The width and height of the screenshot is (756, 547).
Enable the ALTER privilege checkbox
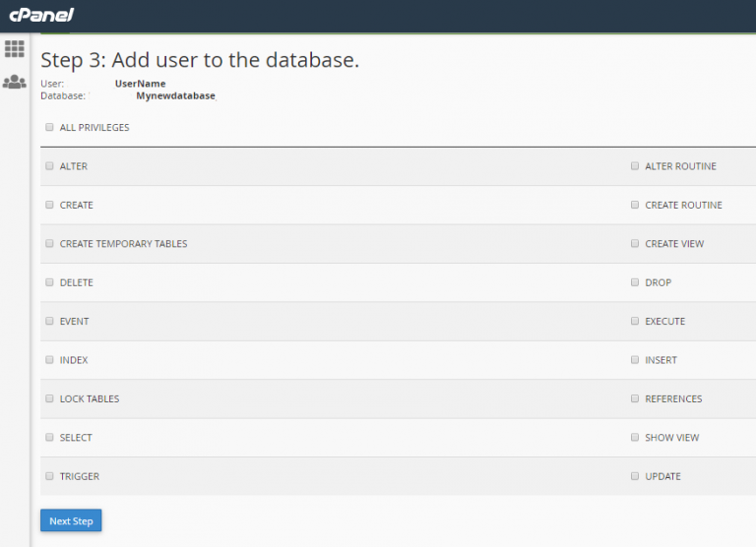(x=49, y=166)
